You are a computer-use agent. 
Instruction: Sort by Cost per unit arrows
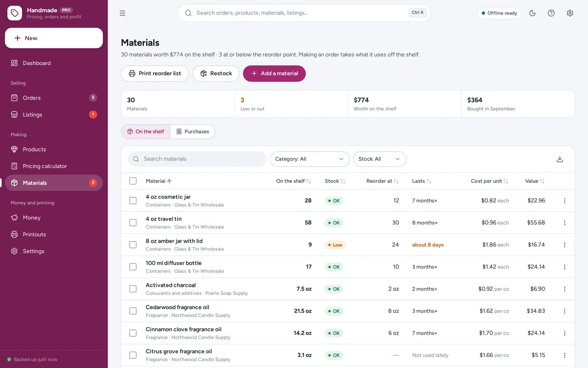[506, 181]
